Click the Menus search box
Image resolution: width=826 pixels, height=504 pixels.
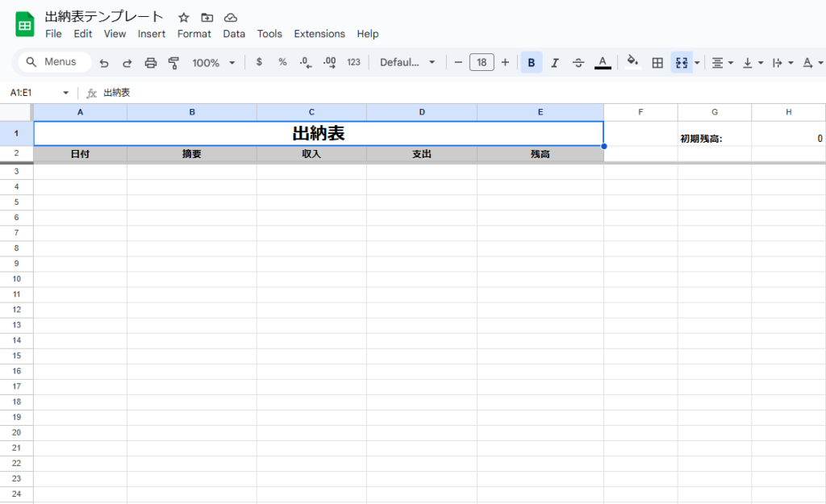click(54, 62)
